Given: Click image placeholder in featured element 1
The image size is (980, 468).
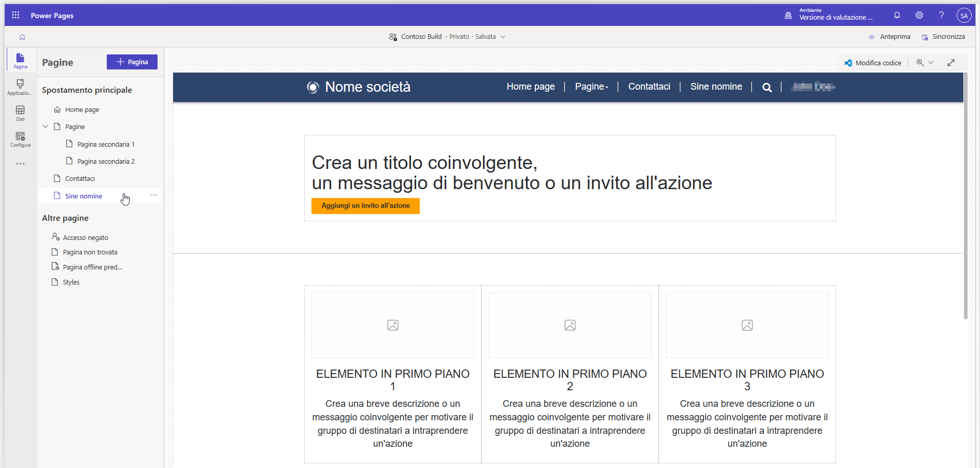Looking at the screenshot, I should click(393, 325).
